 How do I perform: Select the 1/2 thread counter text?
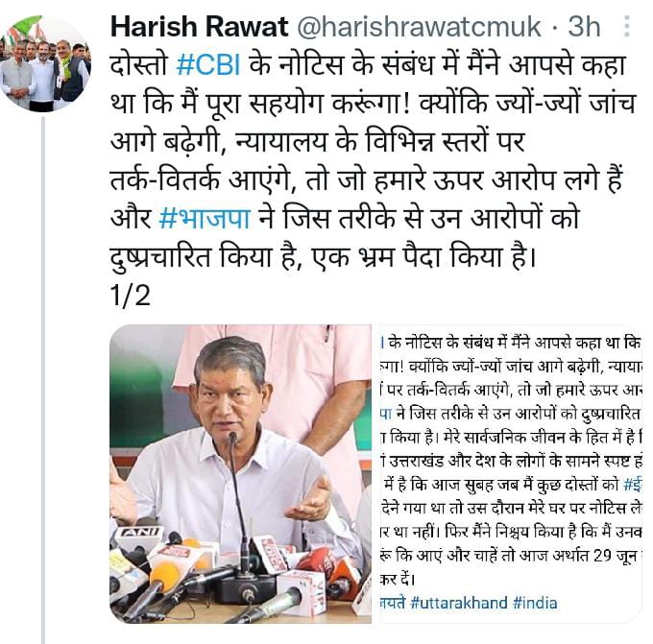[x=131, y=296]
